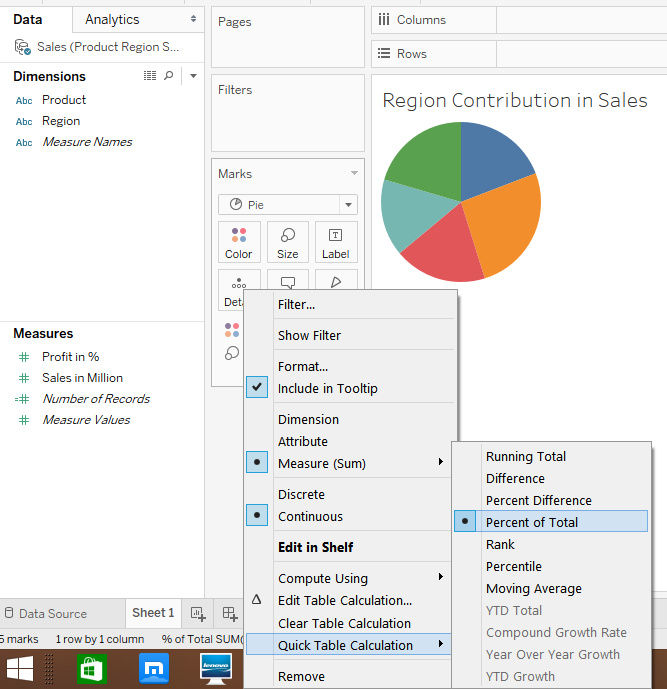Choose Remove from context menu

tap(301, 677)
